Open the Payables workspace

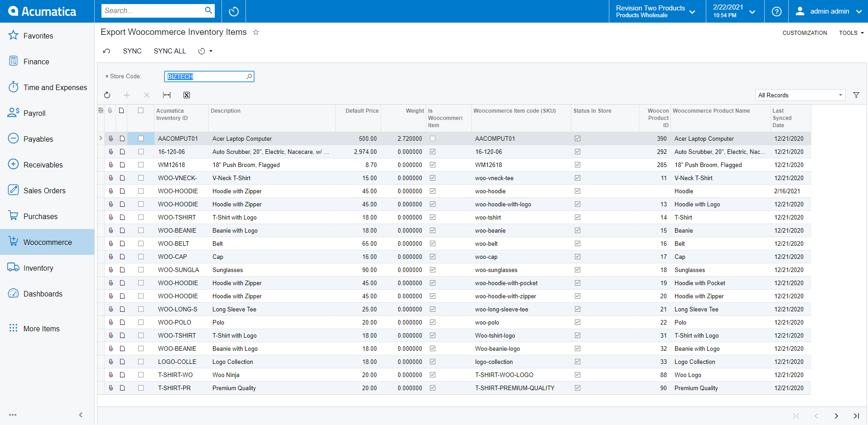(47, 139)
